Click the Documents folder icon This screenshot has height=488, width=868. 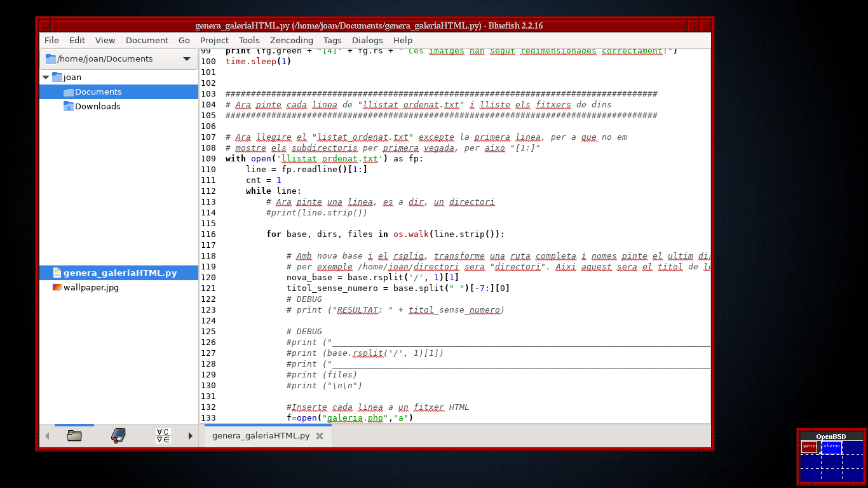69,92
